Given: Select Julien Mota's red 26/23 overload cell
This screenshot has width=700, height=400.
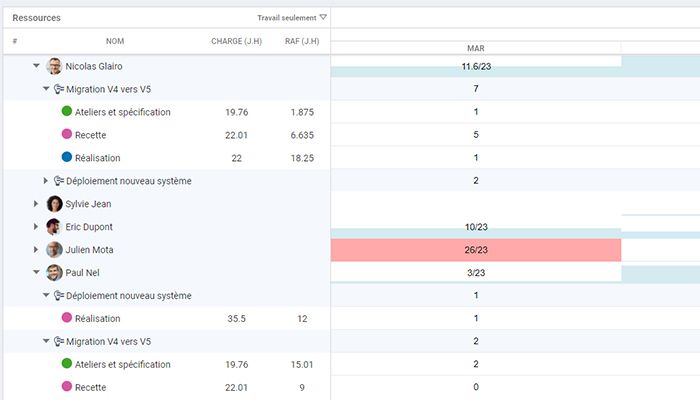Looking at the screenshot, I should [476, 250].
